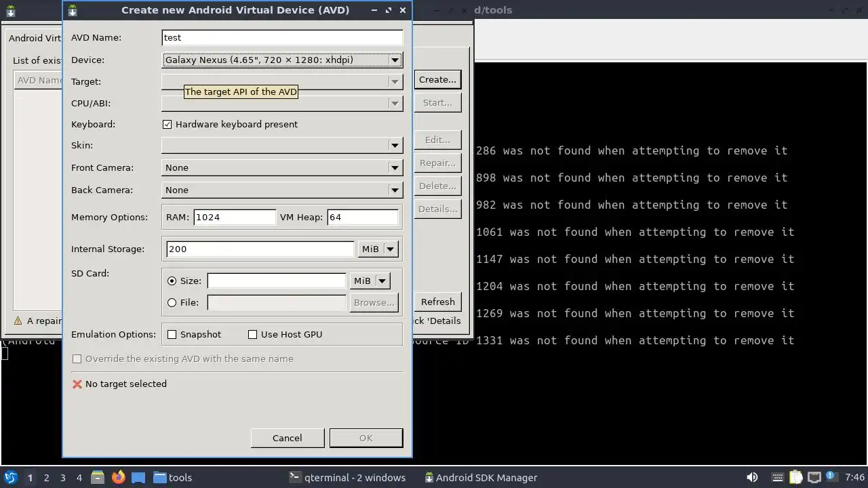Switch to the tools folder taskbar window
868x488 pixels.
172,477
